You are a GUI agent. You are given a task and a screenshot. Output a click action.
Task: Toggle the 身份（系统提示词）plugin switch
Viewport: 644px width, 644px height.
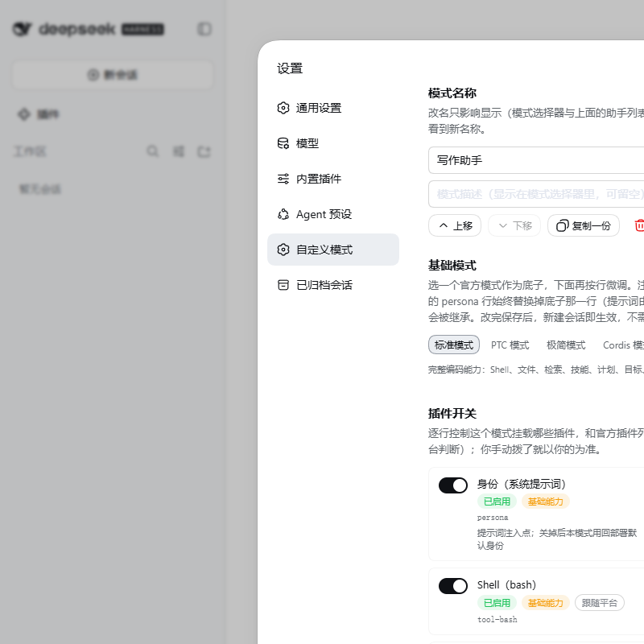click(x=453, y=485)
